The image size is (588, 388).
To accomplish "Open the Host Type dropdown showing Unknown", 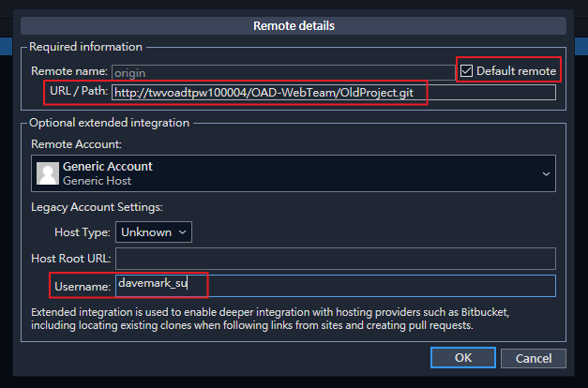I will [x=154, y=231].
